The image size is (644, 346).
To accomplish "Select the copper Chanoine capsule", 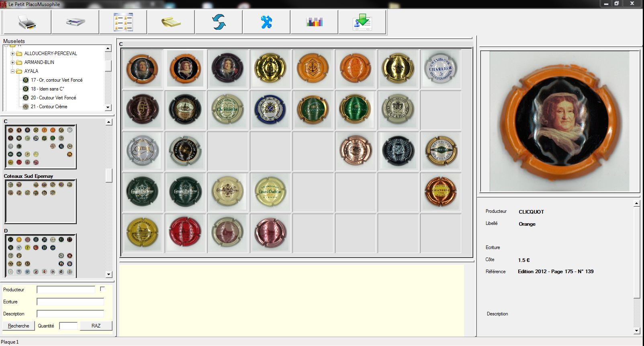I will click(x=441, y=192).
